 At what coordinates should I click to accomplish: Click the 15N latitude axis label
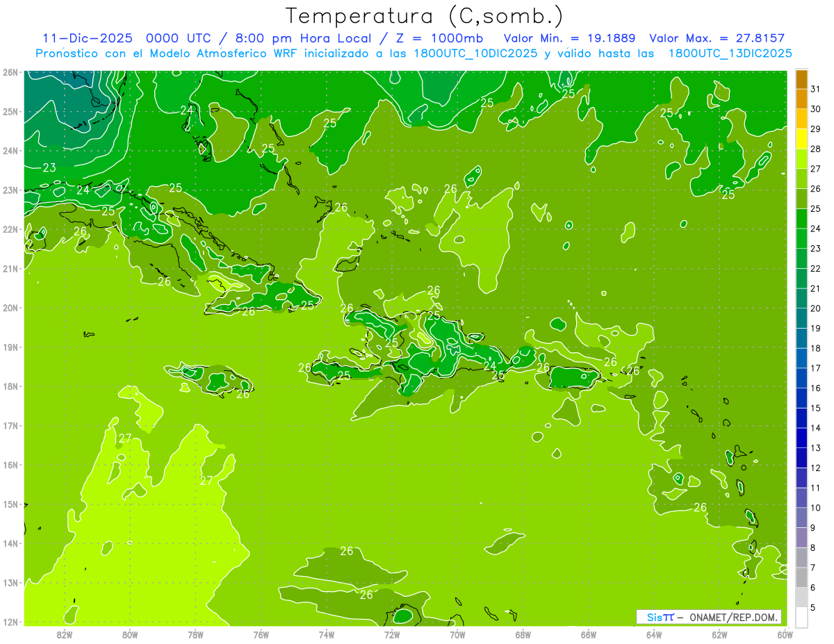tap(10, 504)
